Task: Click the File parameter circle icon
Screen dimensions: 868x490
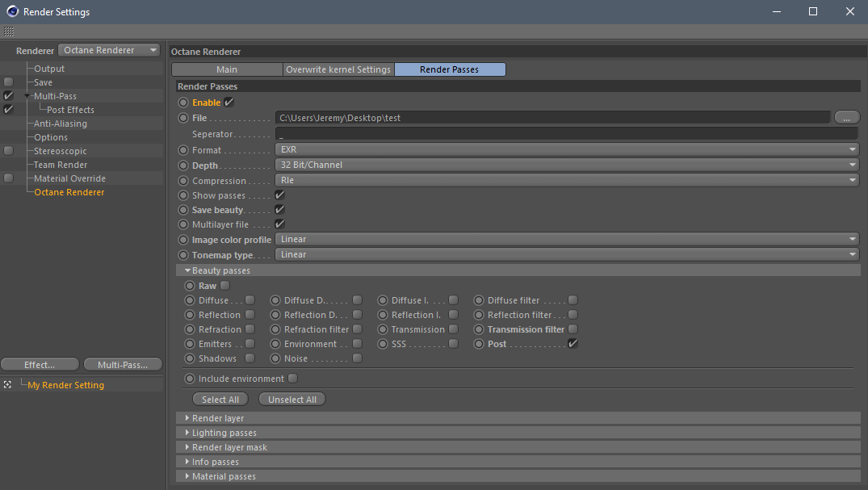Action: (x=183, y=118)
